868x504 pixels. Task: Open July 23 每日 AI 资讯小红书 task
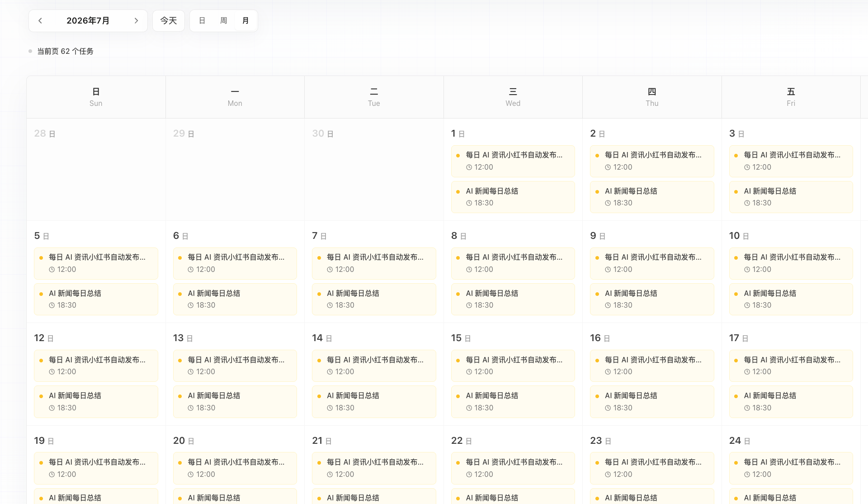pos(652,468)
